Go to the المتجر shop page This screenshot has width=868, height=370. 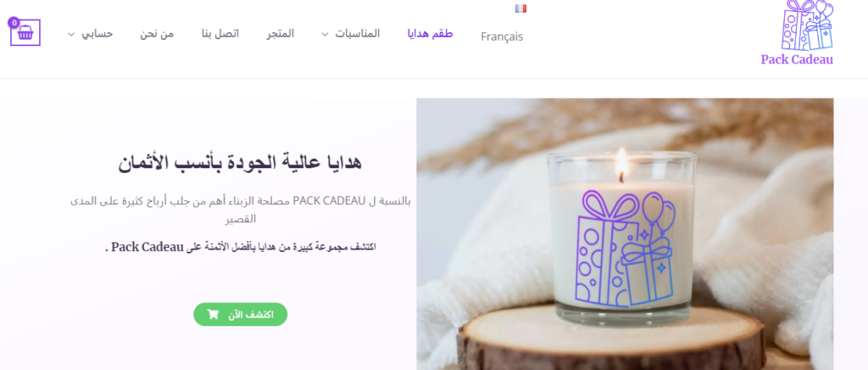point(281,34)
